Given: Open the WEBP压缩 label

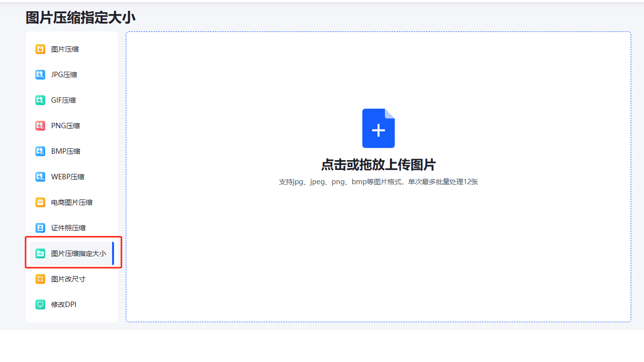Looking at the screenshot, I should (68, 177).
